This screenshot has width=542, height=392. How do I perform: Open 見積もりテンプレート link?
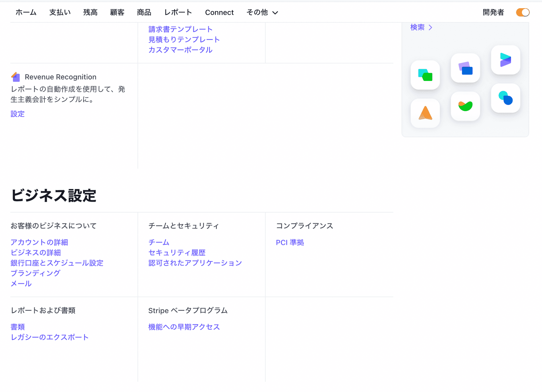click(x=184, y=39)
